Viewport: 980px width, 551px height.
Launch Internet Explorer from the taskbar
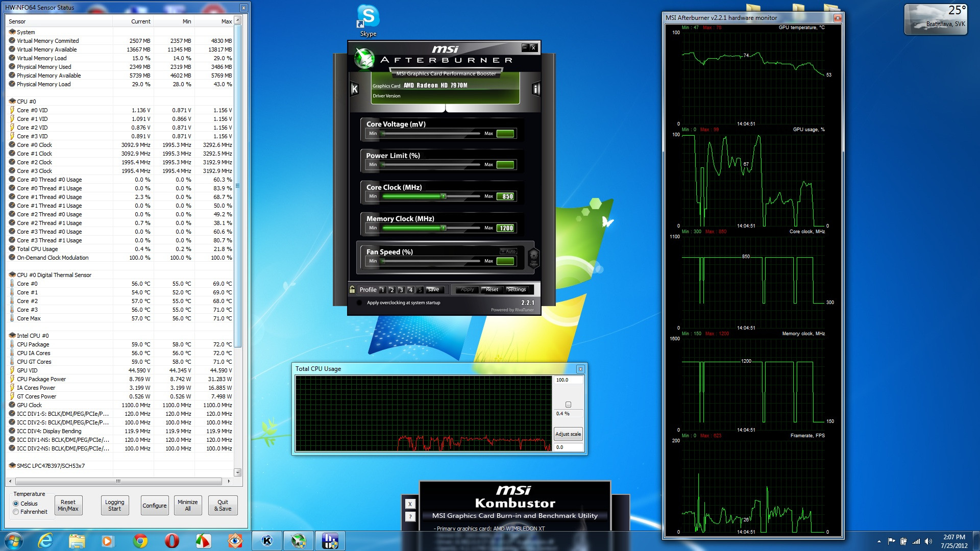tap(45, 541)
